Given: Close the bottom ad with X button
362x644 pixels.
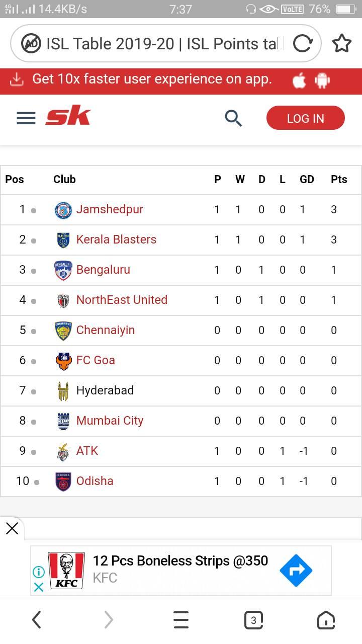Looking at the screenshot, I should pos(12,528).
